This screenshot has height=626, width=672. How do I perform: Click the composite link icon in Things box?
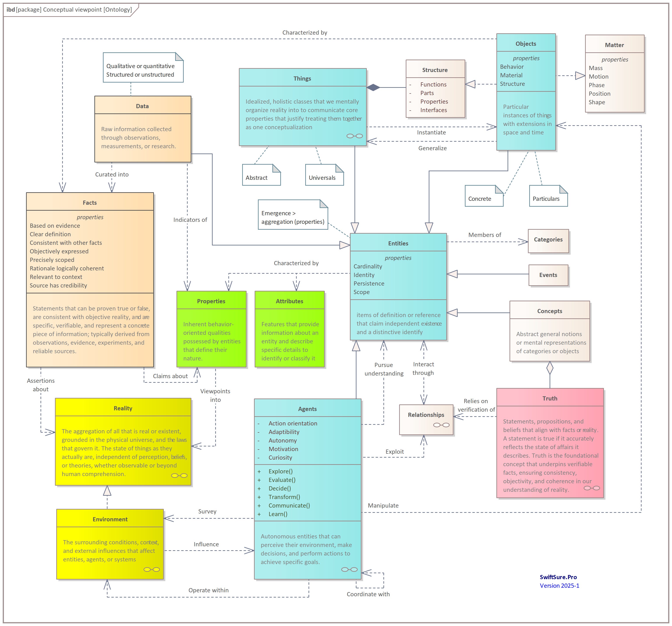(355, 136)
